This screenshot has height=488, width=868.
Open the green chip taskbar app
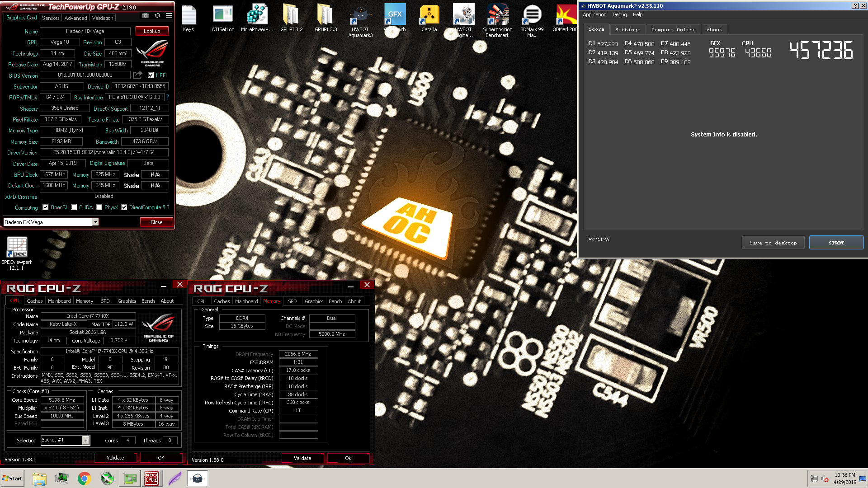[130, 479]
